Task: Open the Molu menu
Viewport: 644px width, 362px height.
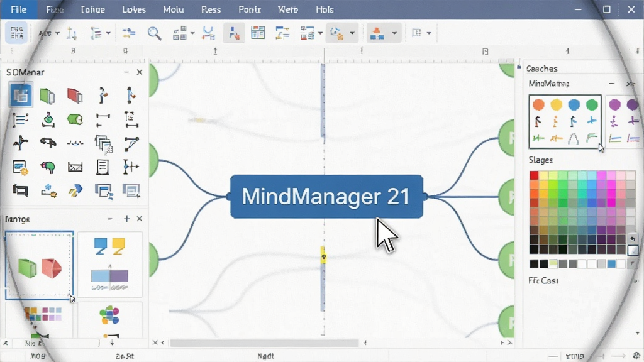Action: [174, 9]
